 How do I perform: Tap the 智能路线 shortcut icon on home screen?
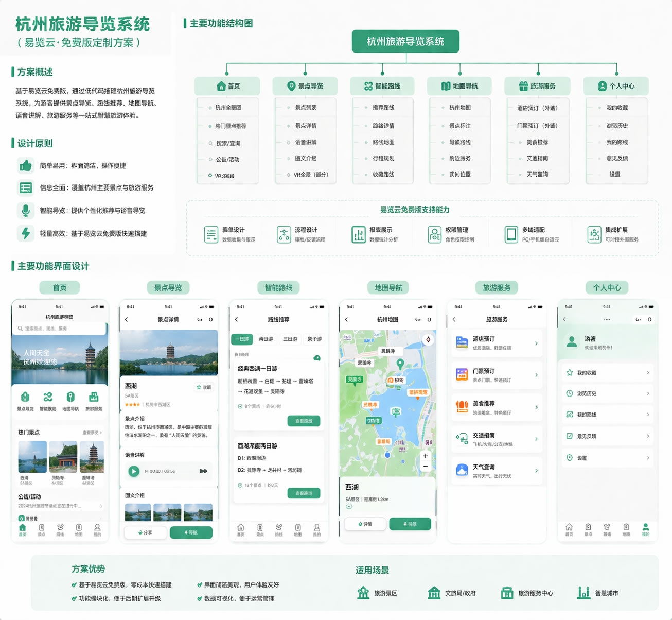coord(48,397)
